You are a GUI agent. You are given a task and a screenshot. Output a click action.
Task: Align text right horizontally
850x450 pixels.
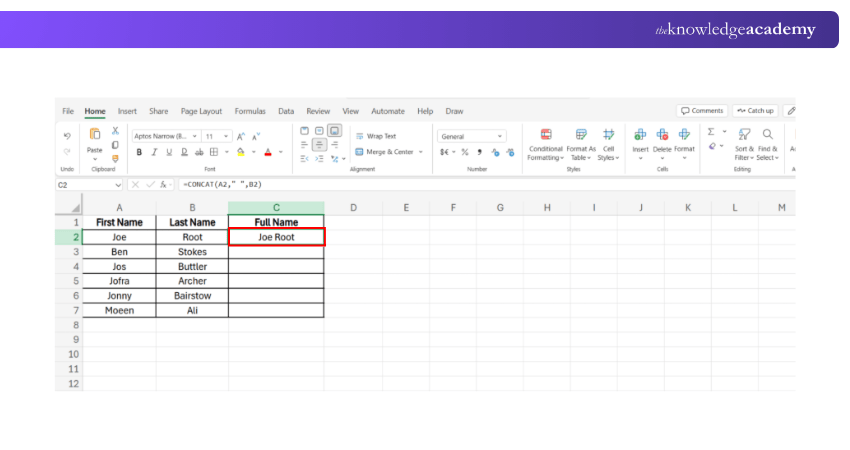point(335,145)
